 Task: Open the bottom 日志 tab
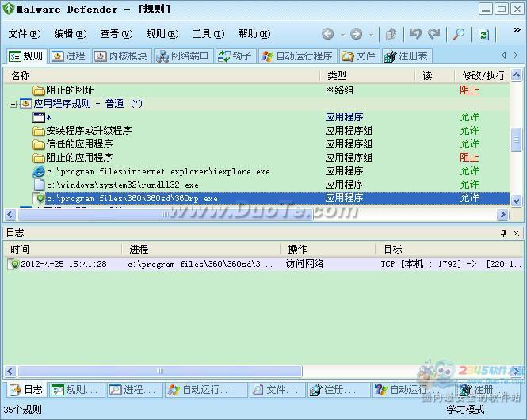pos(26,390)
